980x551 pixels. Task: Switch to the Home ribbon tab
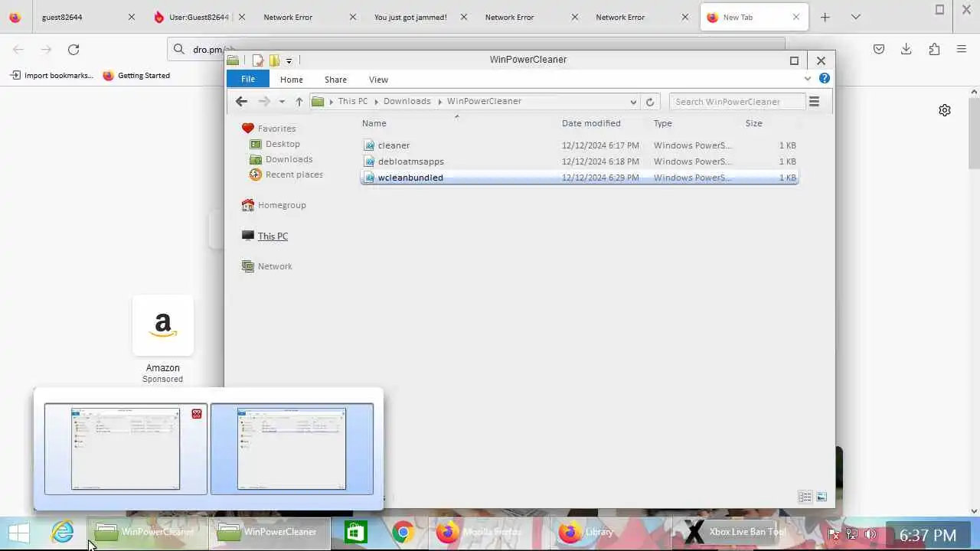click(291, 79)
